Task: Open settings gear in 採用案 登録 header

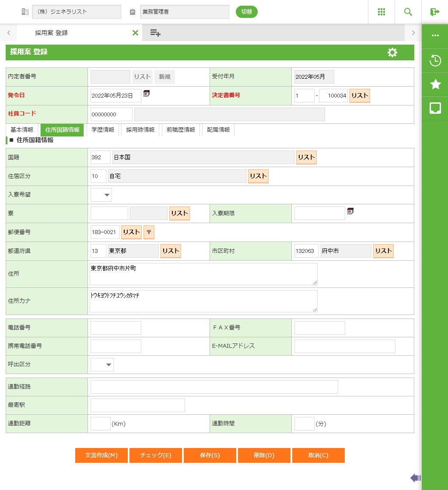Action: pyautogui.click(x=392, y=52)
